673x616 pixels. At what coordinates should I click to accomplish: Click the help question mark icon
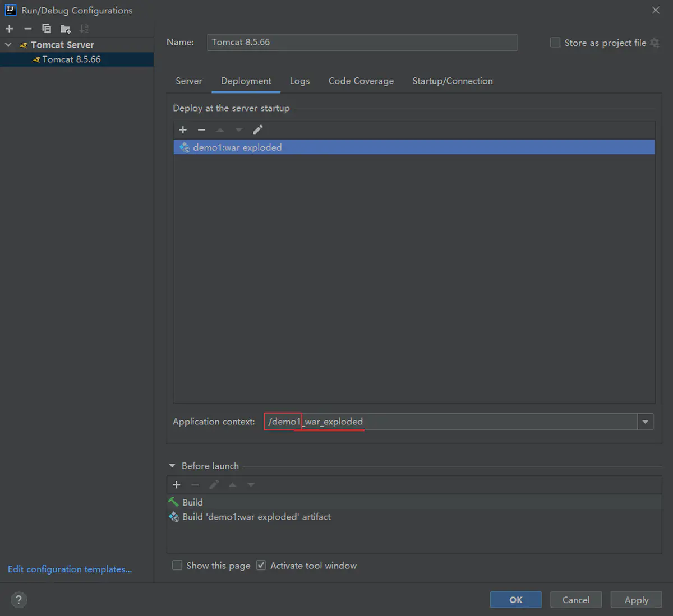[x=19, y=600]
